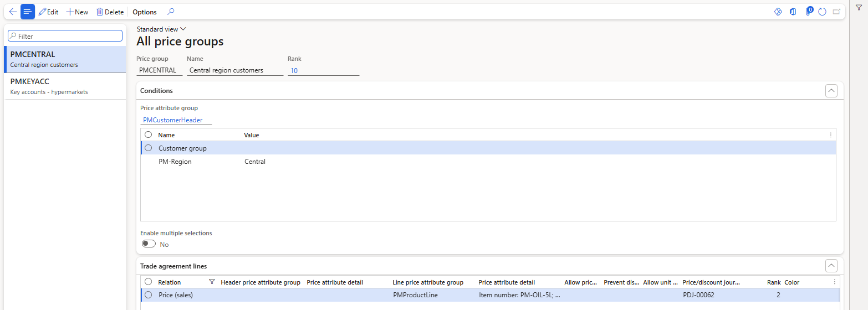Viewport: 868px width, 310px height.
Task: Delete the selected price group
Action: 110,12
